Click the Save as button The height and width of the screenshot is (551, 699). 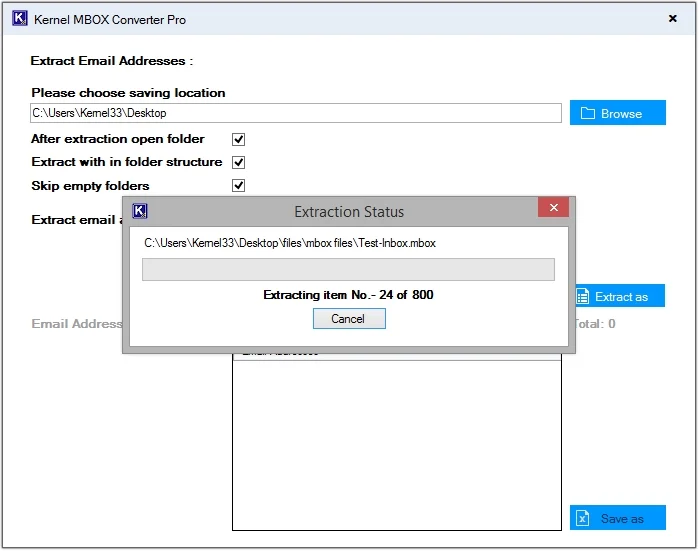tap(617, 518)
